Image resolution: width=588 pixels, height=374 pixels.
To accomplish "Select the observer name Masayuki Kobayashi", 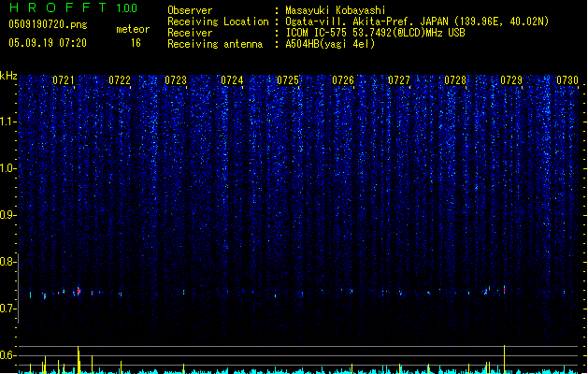I will click(x=336, y=10).
